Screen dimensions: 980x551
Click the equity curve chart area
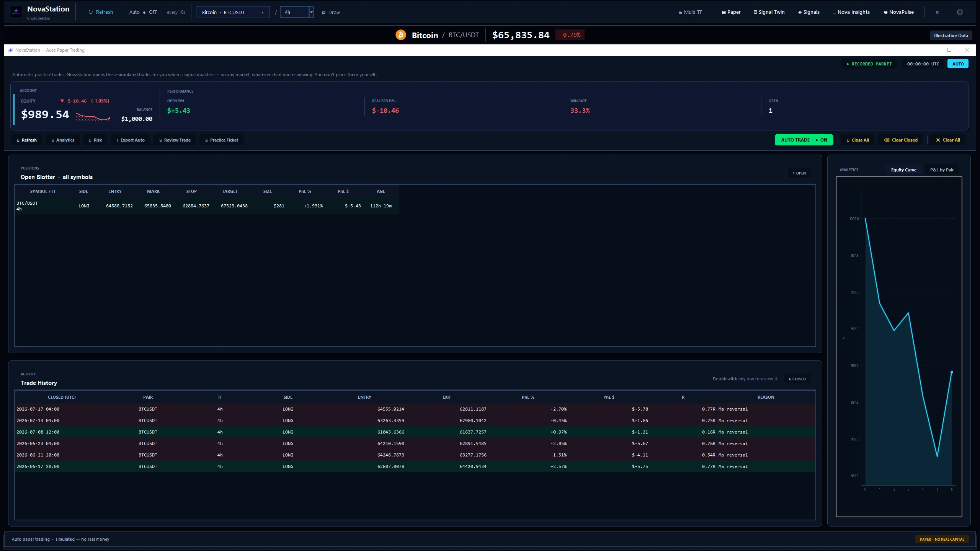[x=899, y=347]
